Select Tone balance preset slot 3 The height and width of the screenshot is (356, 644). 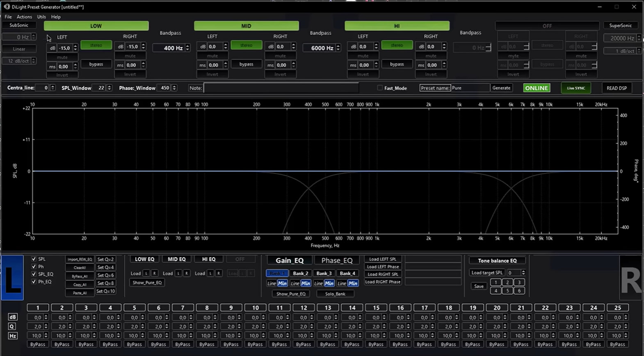pyautogui.click(x=519, y=283)
